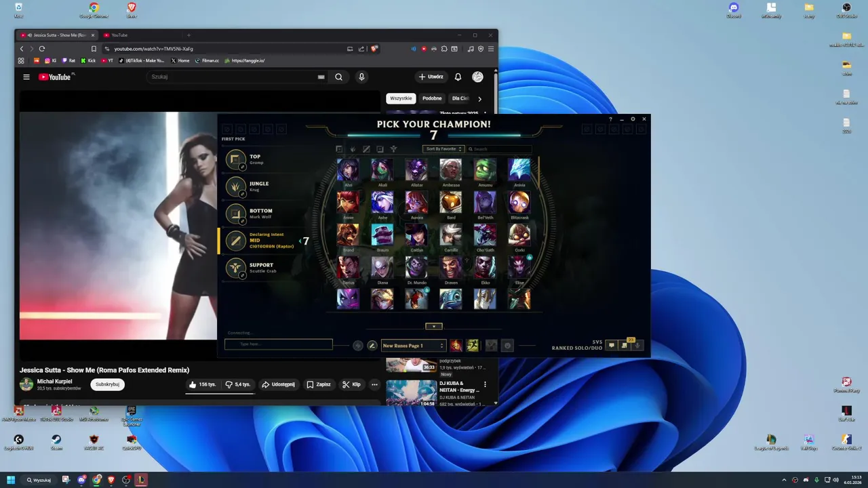This screenshot has width=868, height=488.
Task: Toggle League voice microphone icon
Action: tap(637, 346)
